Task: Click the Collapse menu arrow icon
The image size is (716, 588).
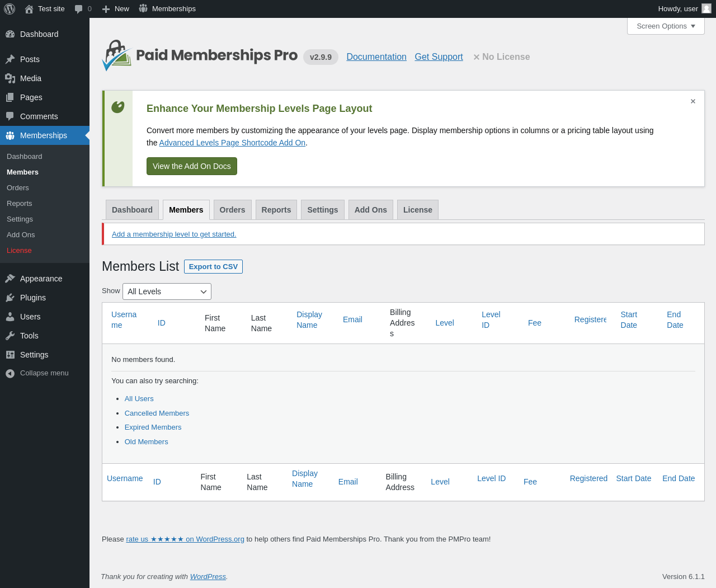Action: (10, 373)
